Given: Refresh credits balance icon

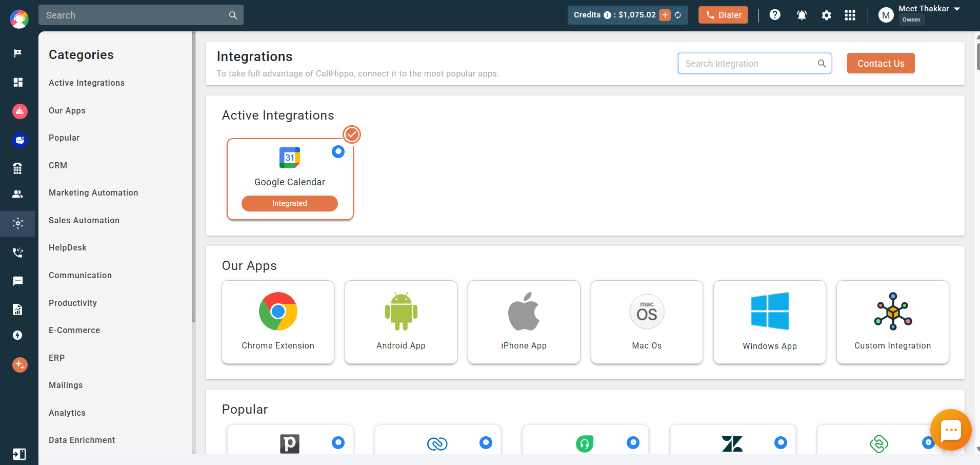Looking at the screenshot, I should tap(678, 15).
